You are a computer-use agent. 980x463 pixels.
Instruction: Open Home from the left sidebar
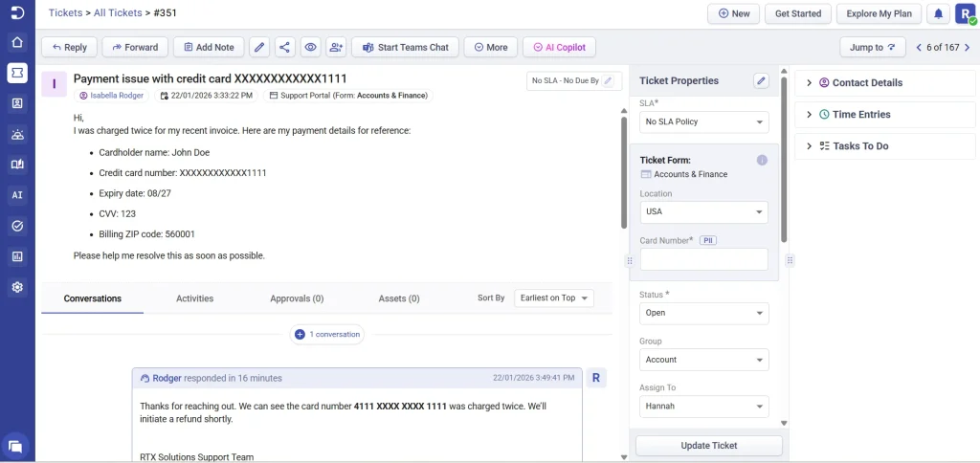click(17, 42)
